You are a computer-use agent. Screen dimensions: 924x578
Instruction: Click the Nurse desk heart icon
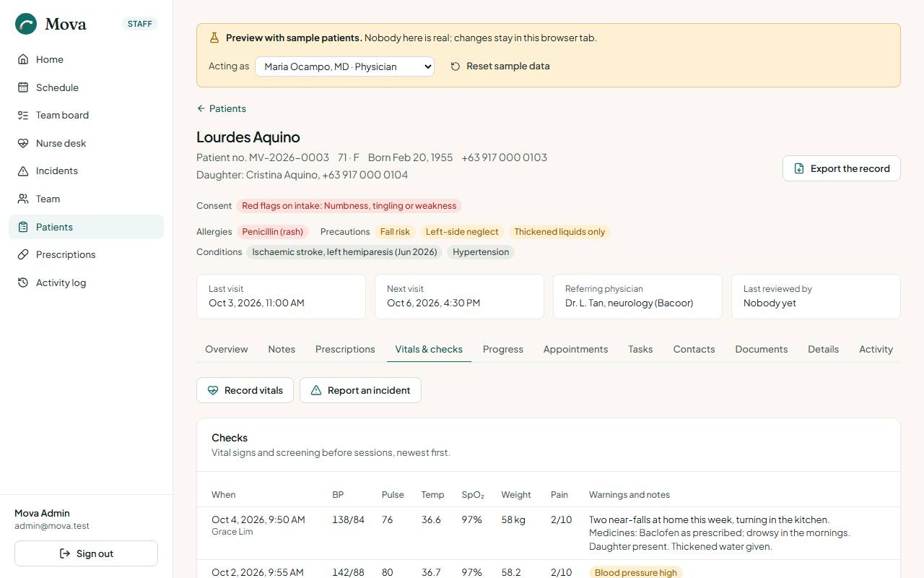[x=23, y=143]
